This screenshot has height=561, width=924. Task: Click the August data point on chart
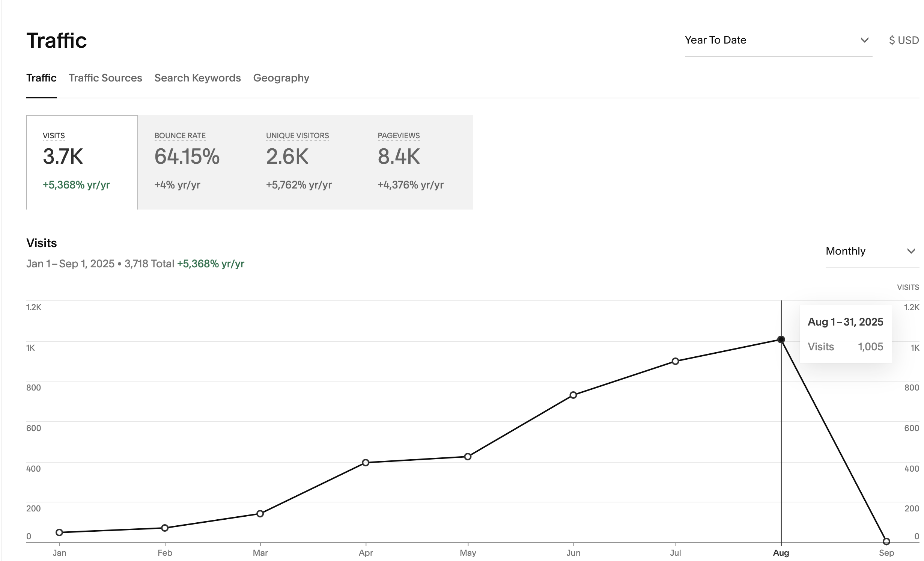pos(781,339)
